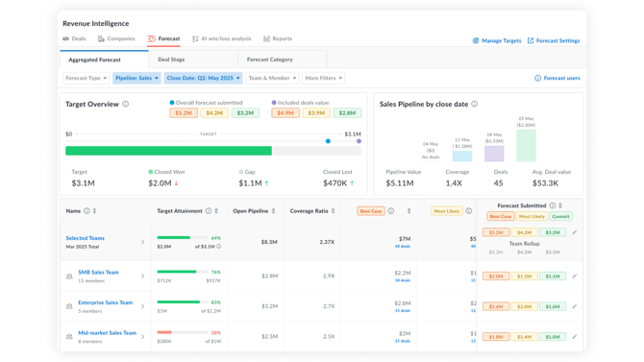Screen dimensions: 644x362
Task: Sort the Coverage Ratio column
Action: (334, 211)
